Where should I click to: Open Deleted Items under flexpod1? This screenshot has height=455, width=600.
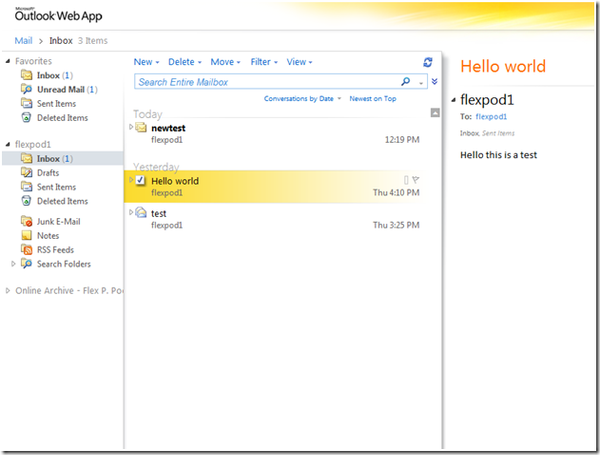[62, 201]
